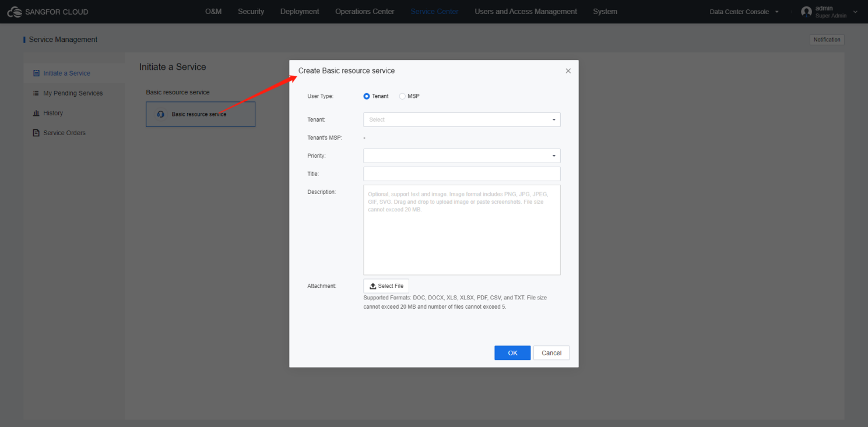Viewport: 868px width, 427px height.
Task: Click the Cancel button
Action: click(x=551, y=353)
